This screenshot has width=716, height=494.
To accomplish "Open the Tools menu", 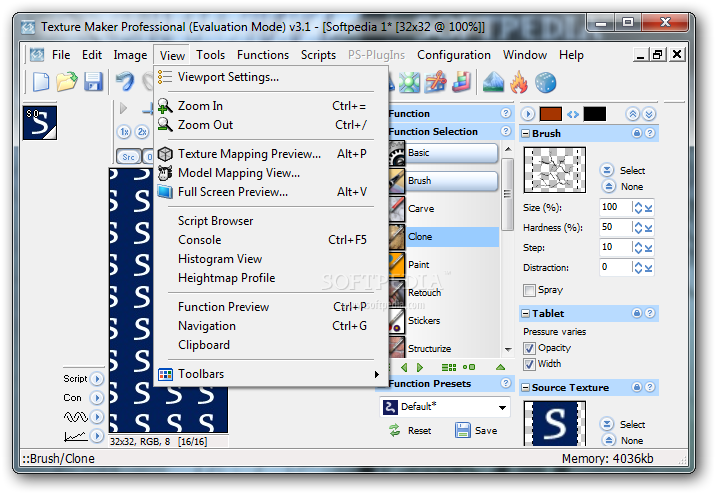I will pos(210,55).
